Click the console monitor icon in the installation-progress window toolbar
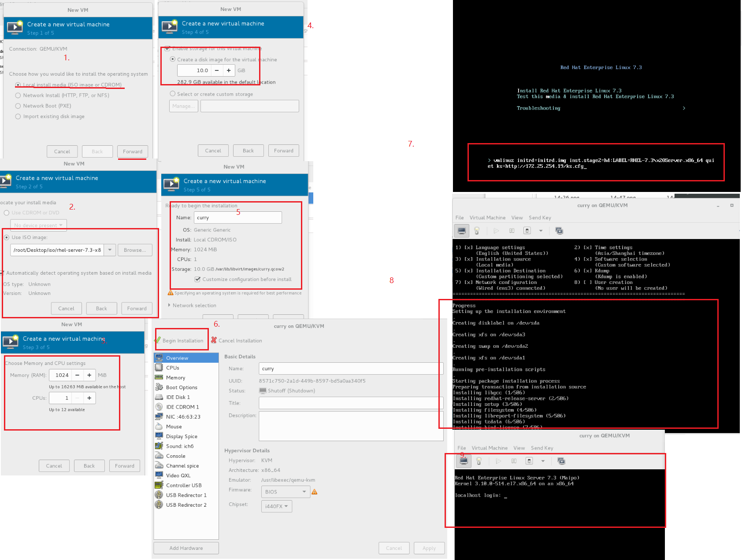This screenshot has width=742, height=560. click(461, 231)
